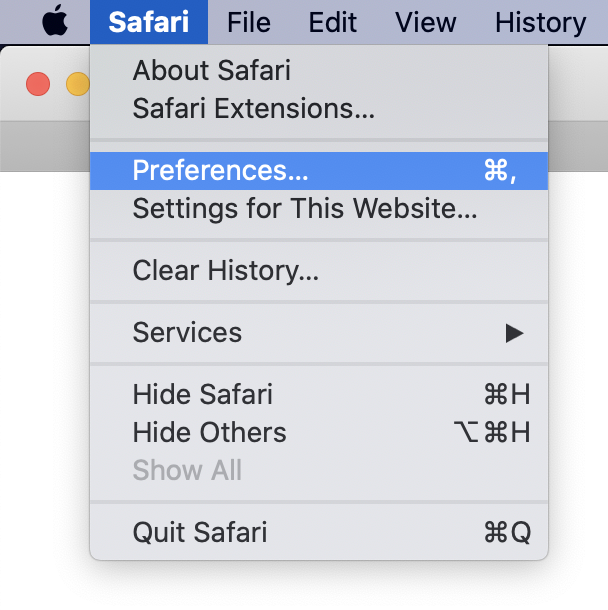This screenshot has width=608, height=610.
Task: Click the red window close button
Action: tap(38, 84)
